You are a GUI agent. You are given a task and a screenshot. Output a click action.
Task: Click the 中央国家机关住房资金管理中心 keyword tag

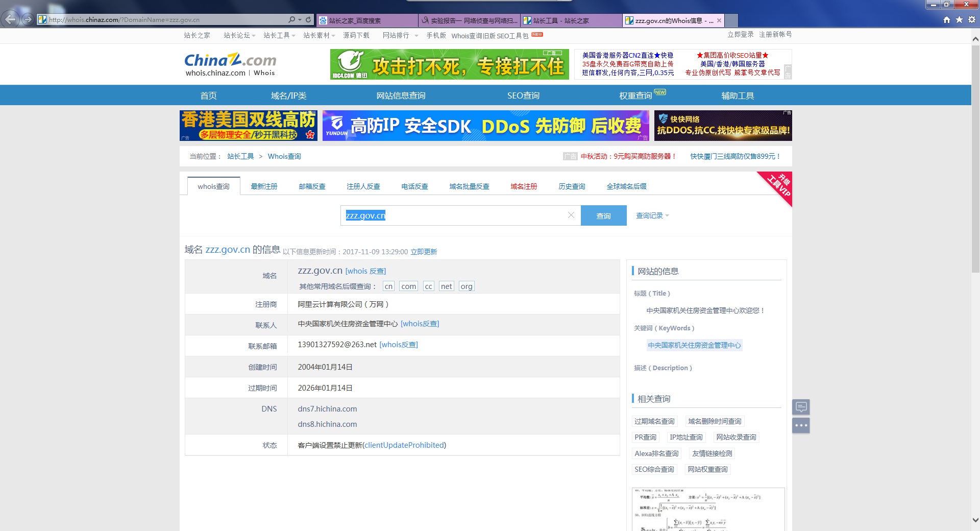694,345
